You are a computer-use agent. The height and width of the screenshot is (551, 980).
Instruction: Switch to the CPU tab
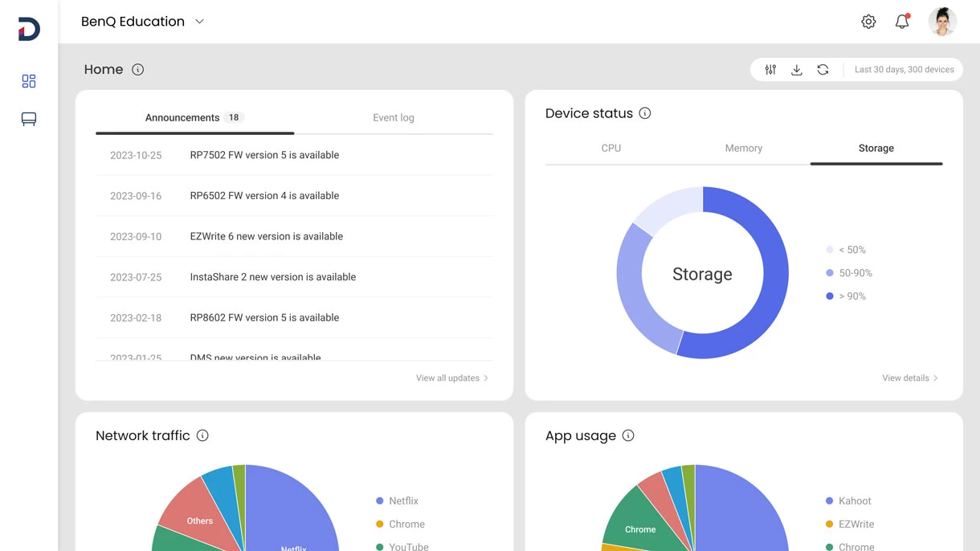611,149
